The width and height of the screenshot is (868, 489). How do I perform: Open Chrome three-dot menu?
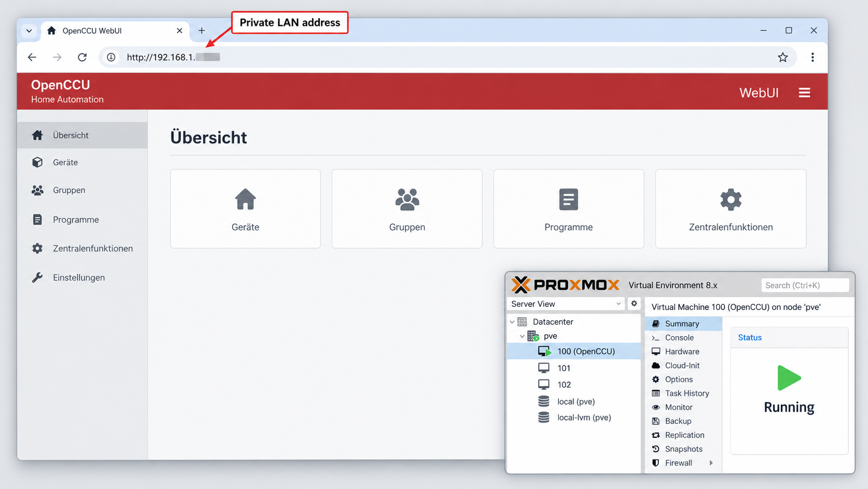tap(812, 57)
